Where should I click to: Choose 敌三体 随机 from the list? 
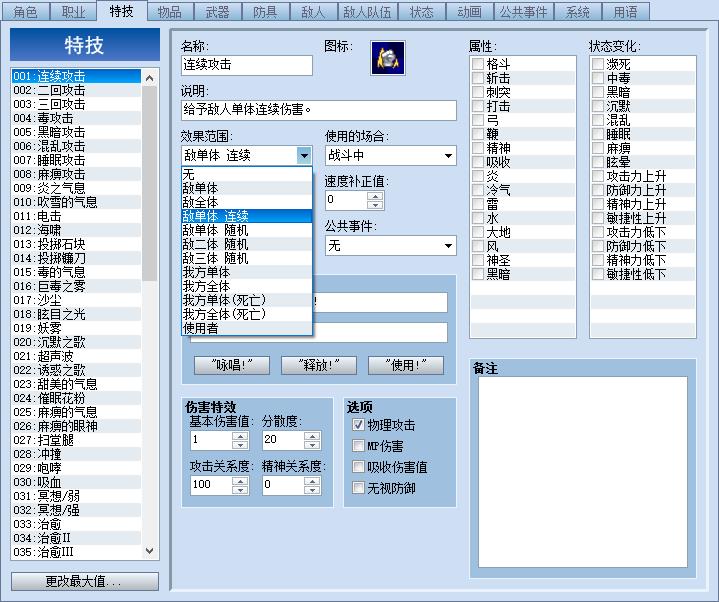point(247,259)
